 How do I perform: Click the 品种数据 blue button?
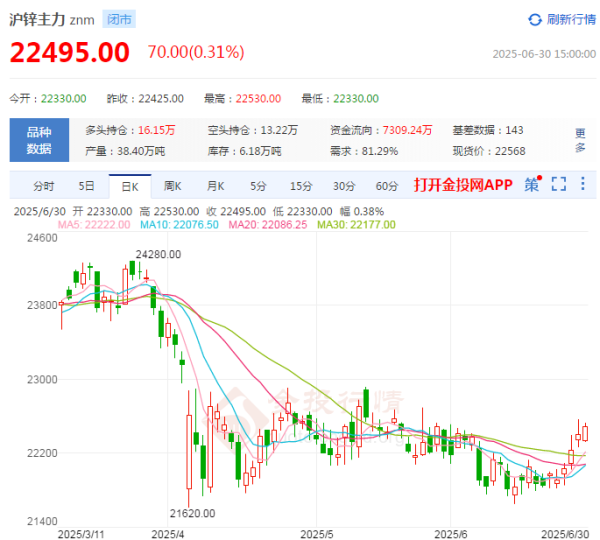(x=39, y=140)
